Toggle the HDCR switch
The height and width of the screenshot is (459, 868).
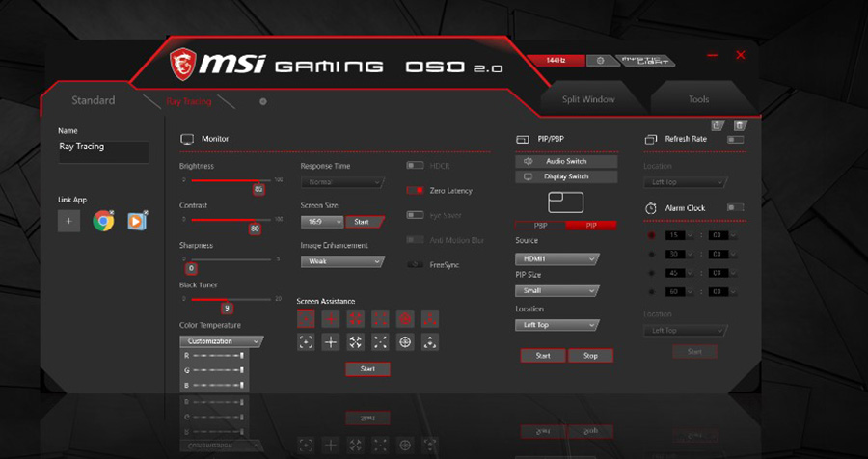415,166
